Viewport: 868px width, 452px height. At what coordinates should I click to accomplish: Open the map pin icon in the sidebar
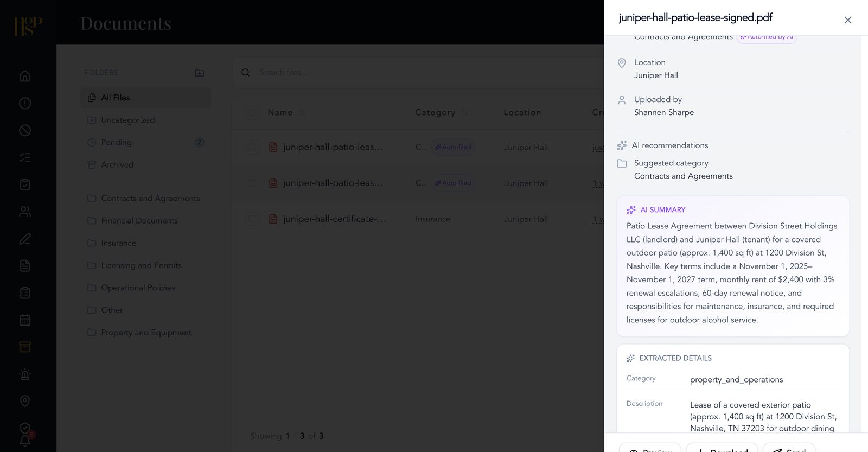point(25,401)
